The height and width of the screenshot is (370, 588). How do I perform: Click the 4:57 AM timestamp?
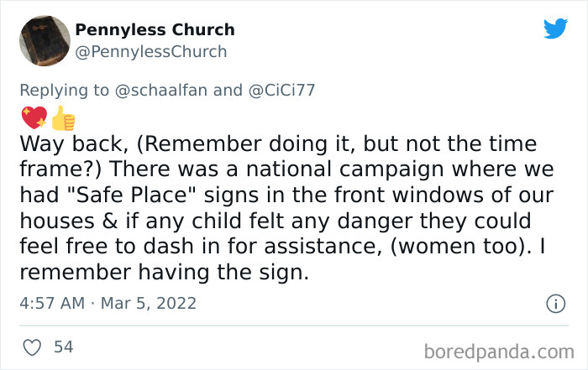pyautogui.click(x=50, y=304)
